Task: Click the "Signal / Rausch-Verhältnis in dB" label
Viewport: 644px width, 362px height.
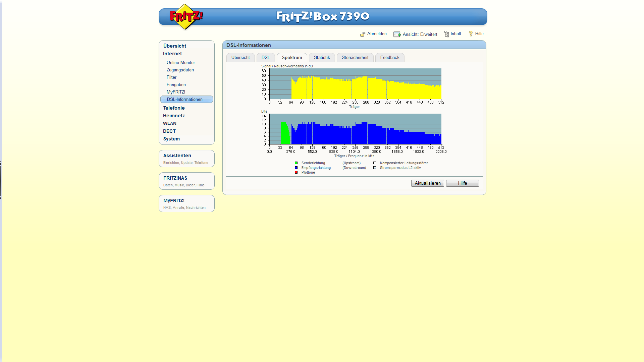Action: 287,66
